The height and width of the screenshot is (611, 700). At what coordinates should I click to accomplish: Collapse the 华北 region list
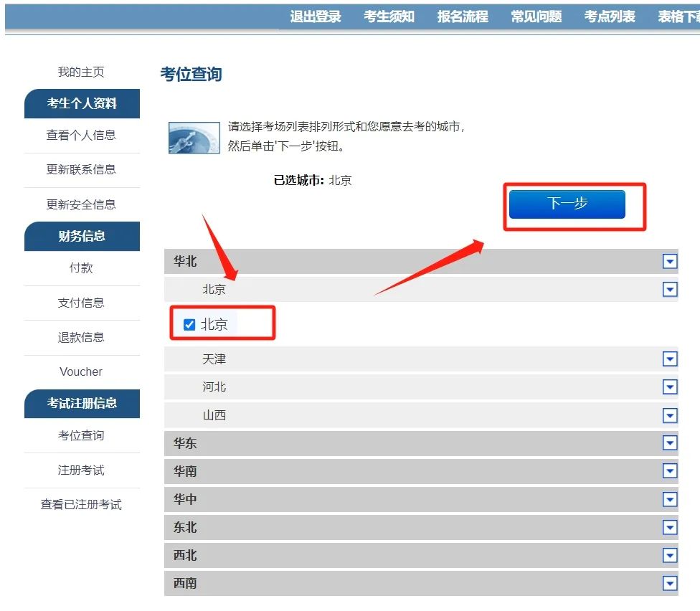[x=669, y=261]
